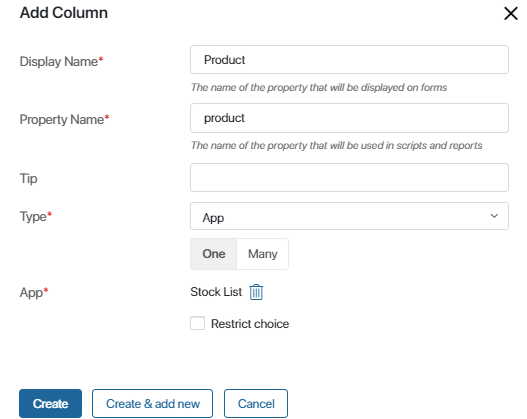This screenshot has height=419, width=527.
Task: Click the Tip label
Action: (x=29, y=178)
